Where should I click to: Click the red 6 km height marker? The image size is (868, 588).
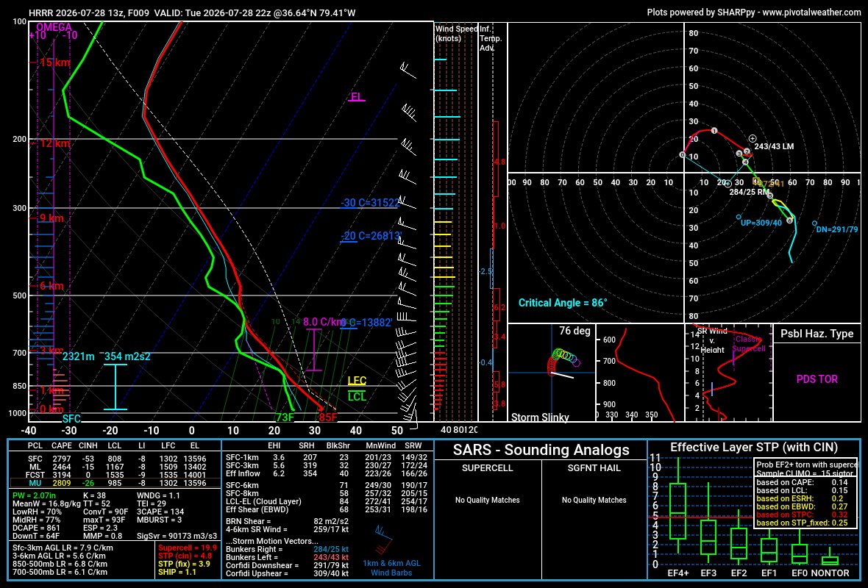[51, 286]
